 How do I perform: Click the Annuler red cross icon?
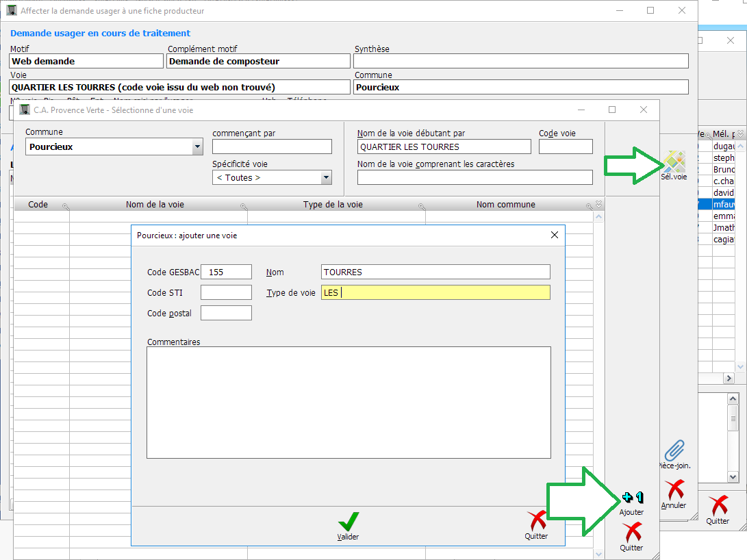674,491
